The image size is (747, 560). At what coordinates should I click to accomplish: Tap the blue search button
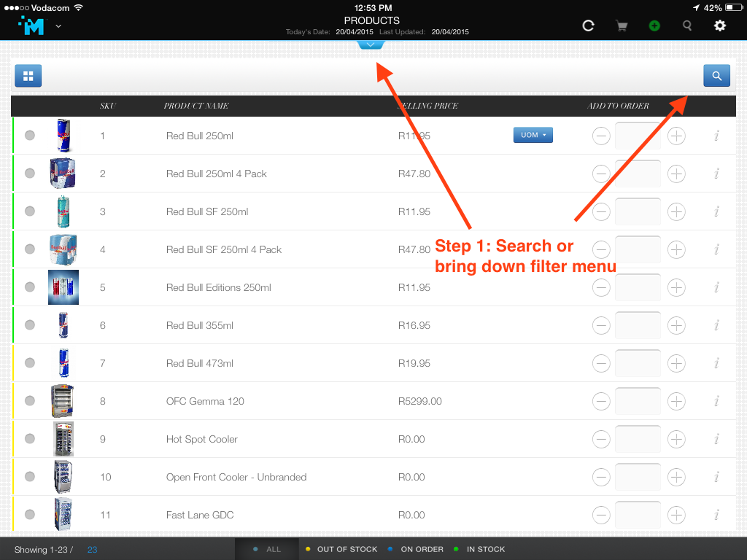716,76
